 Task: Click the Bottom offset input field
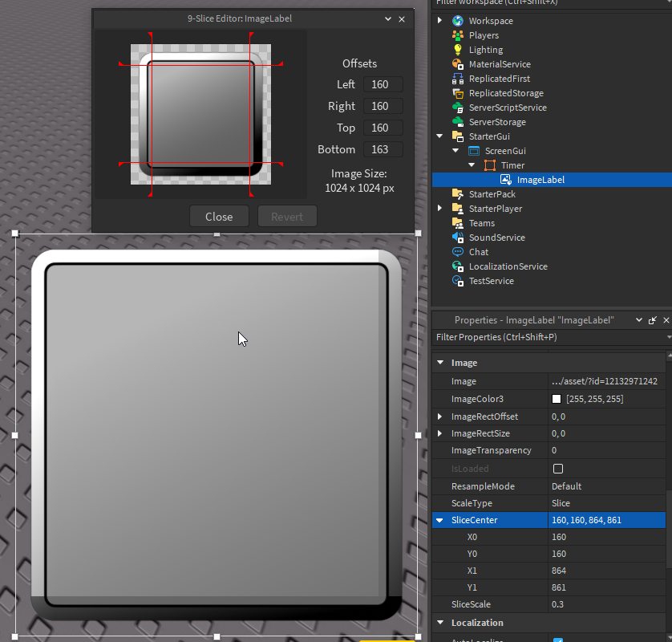pyautogui.click(x=383, y=149)
